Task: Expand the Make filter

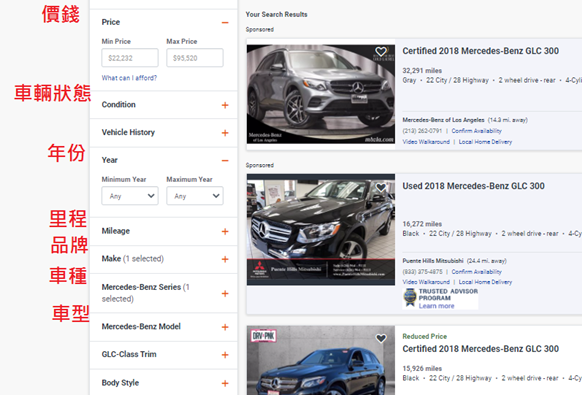Action: click(x=225, y=259)
